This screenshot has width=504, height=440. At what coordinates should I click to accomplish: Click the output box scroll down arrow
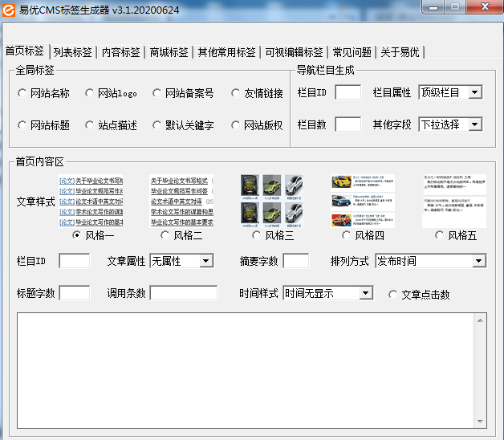(x=480, y=421)
